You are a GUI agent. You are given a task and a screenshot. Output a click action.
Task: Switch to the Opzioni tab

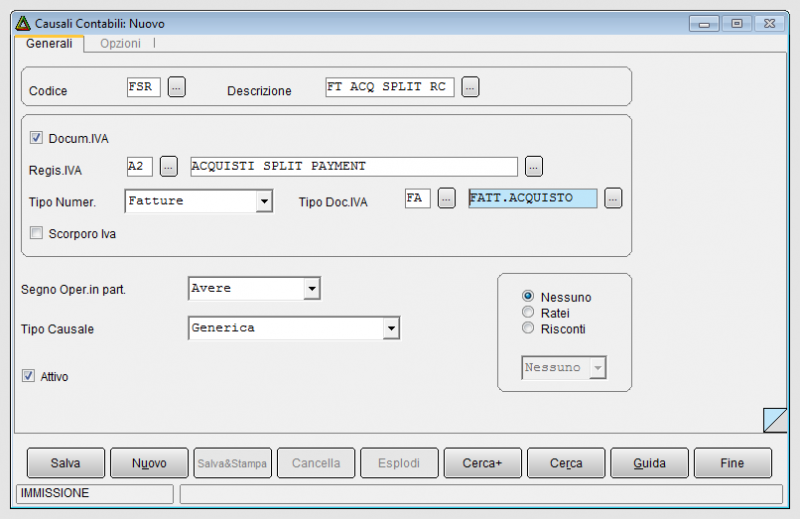point(120,44)
